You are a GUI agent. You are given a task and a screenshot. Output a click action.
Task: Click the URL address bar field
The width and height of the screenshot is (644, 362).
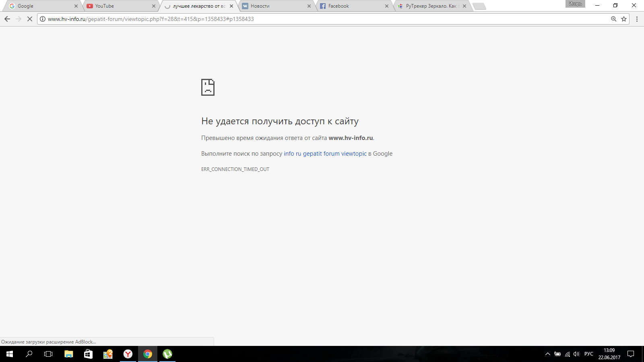pos(322,19)
